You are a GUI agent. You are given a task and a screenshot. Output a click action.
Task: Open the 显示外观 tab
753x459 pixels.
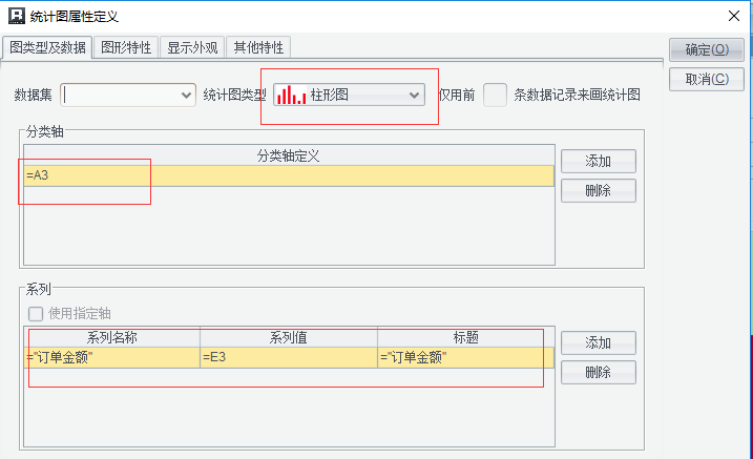click(192, 48)
